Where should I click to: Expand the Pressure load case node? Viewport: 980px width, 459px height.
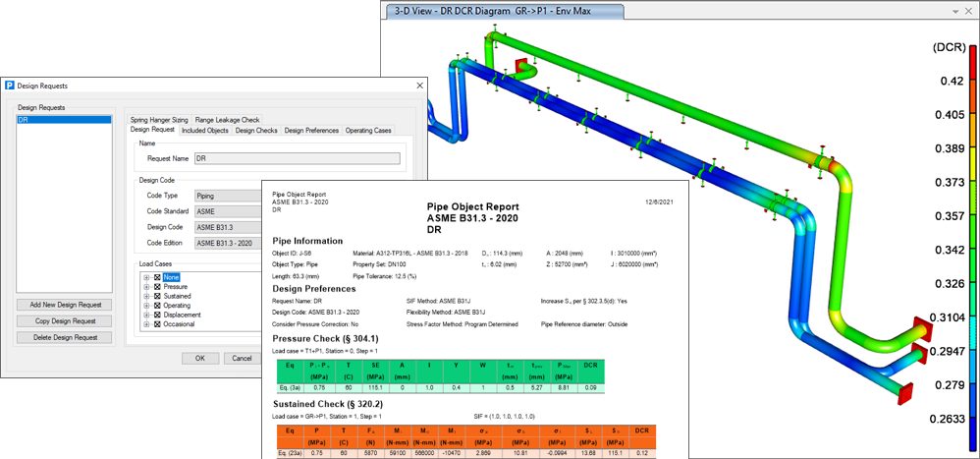click(147, 286)
